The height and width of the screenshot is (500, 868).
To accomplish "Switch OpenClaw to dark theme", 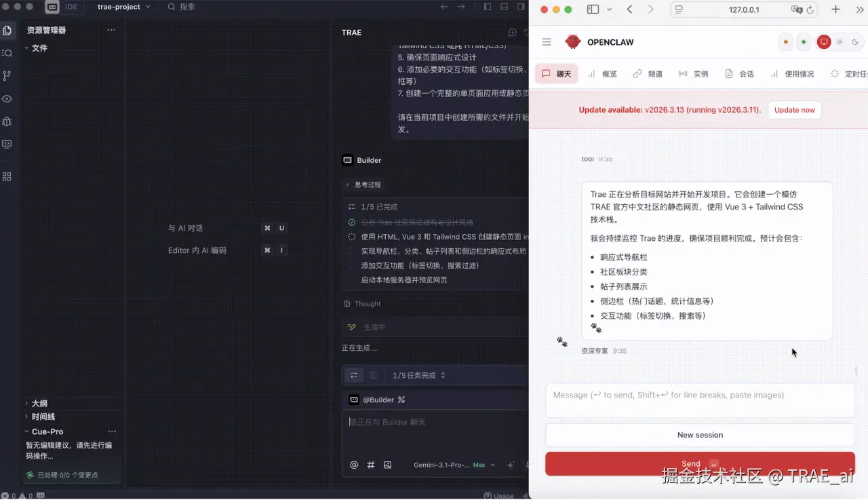I will [x=854, y=42].
